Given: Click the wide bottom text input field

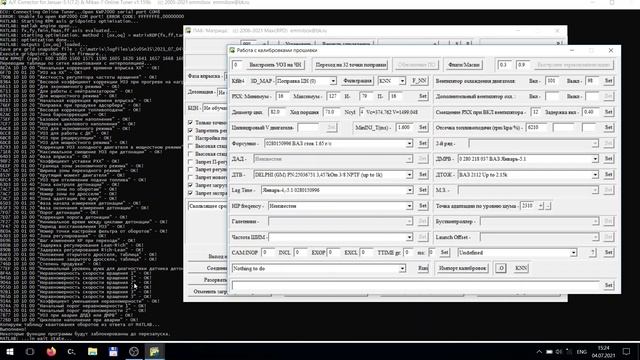Looking at the screenshot, I should click(x=416, y=285).
